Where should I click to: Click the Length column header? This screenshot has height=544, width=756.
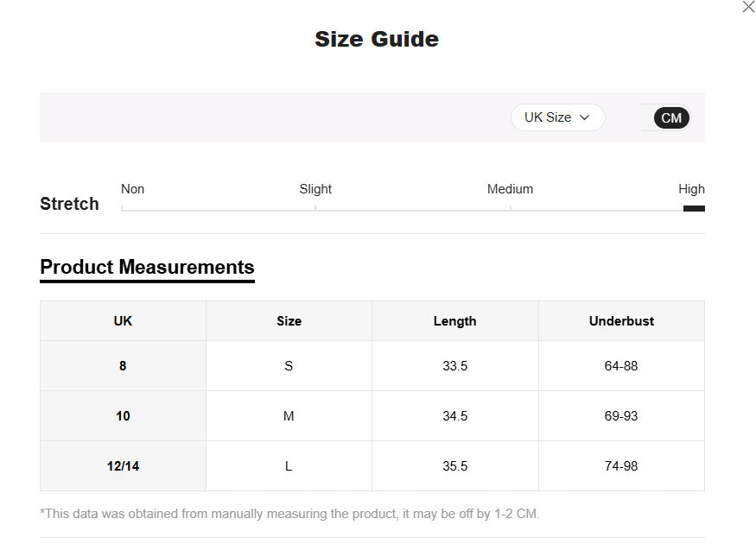coord(454,321)
